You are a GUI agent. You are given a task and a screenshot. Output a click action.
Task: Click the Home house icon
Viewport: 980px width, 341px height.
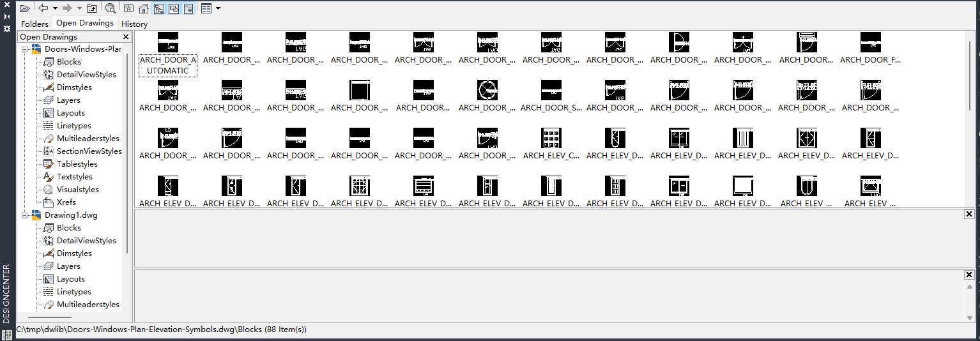tap(144, 8)
